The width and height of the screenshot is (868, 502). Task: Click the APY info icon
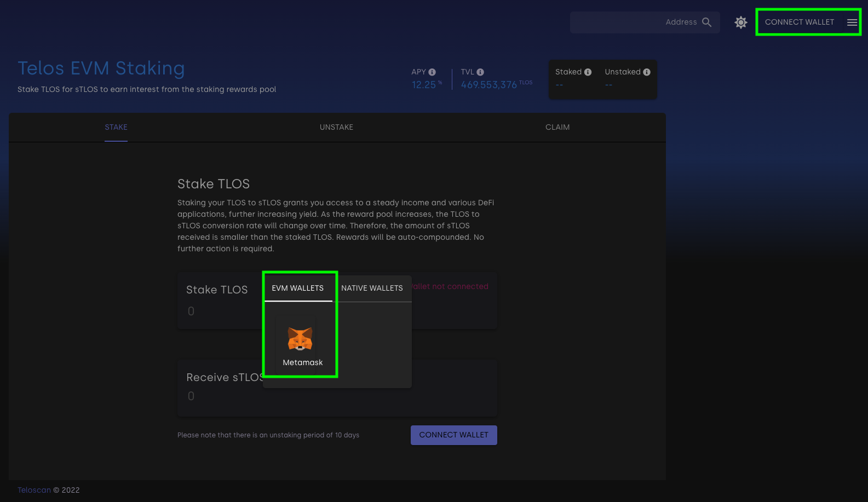[x=432, y=72]
